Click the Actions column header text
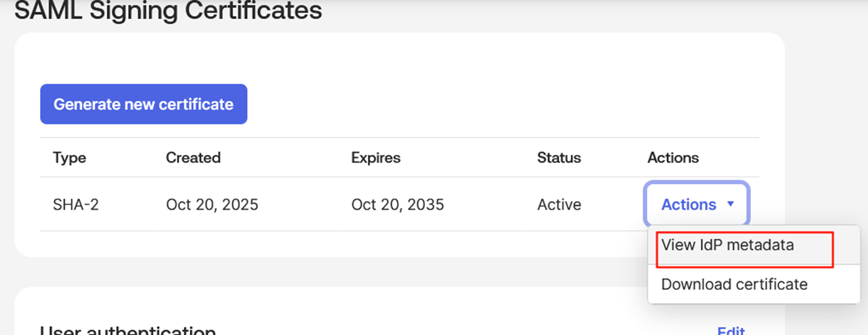 (673, 158)
